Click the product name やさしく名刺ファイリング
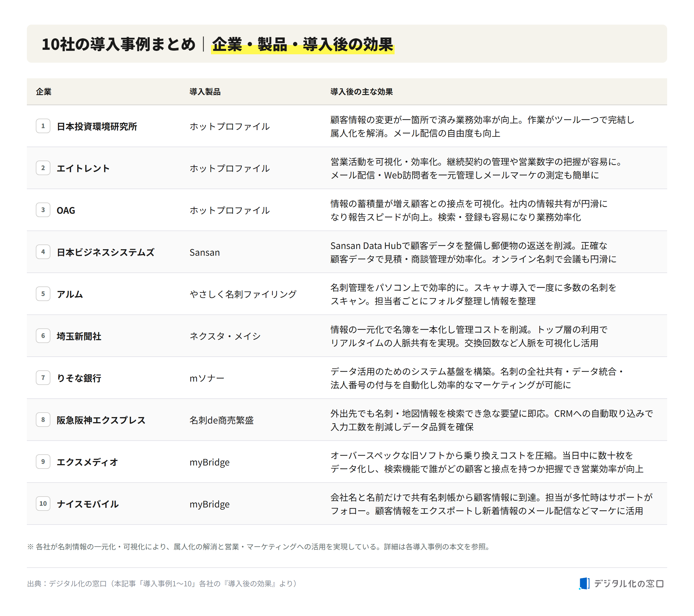This screenshot has height=616, width=694. [243, 294]
